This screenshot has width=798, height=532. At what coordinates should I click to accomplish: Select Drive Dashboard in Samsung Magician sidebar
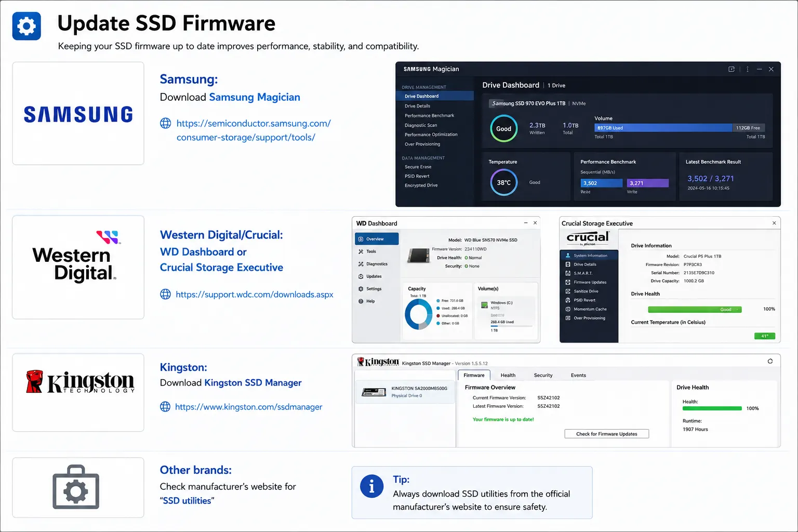(x=435, y=96)
